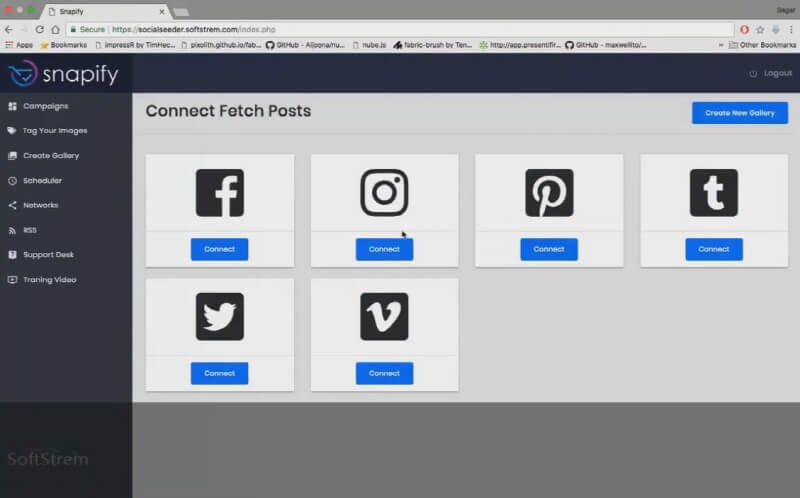Connect the Tumblr account

click(714, 249)
